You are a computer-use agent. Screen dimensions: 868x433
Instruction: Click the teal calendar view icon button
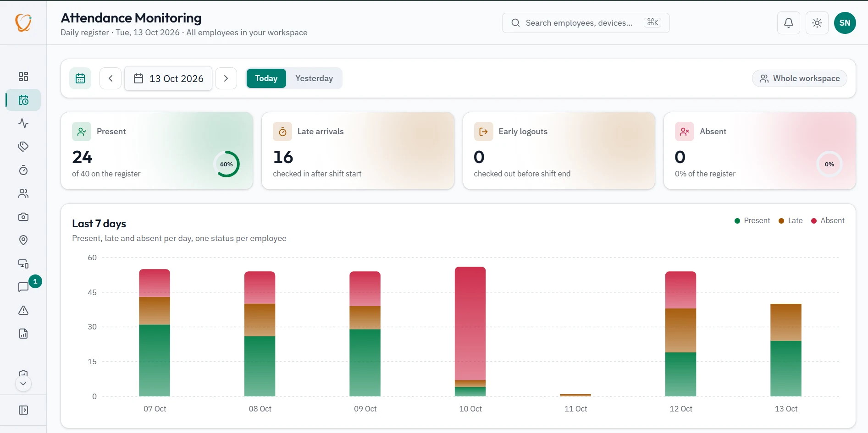click(80, 78)
